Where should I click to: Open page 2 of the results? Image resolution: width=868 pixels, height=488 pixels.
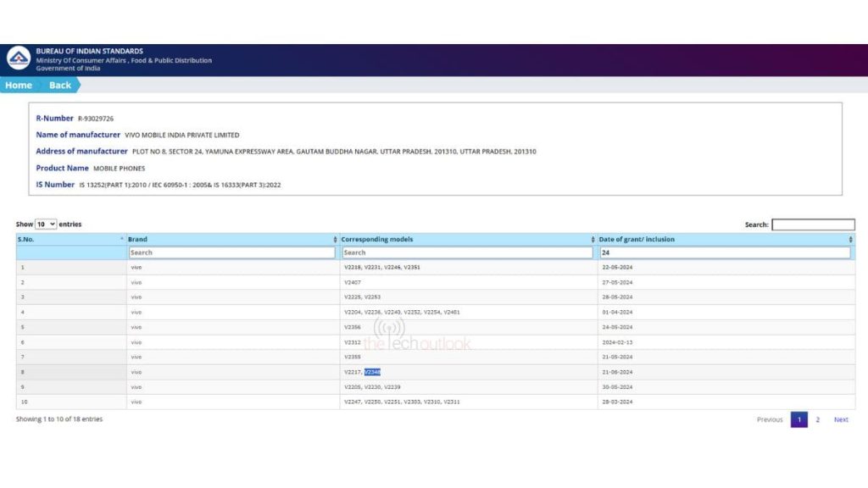click(x=818, y=420)
